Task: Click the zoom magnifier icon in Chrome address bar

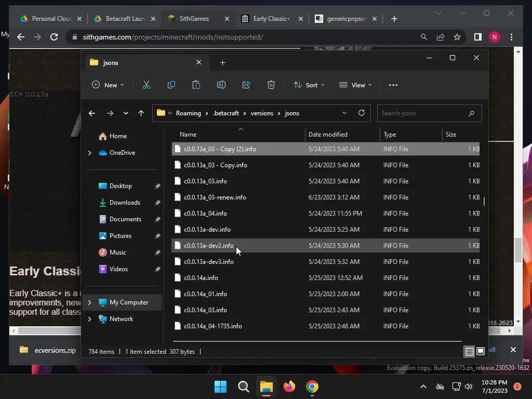Action: click(424, 37)
